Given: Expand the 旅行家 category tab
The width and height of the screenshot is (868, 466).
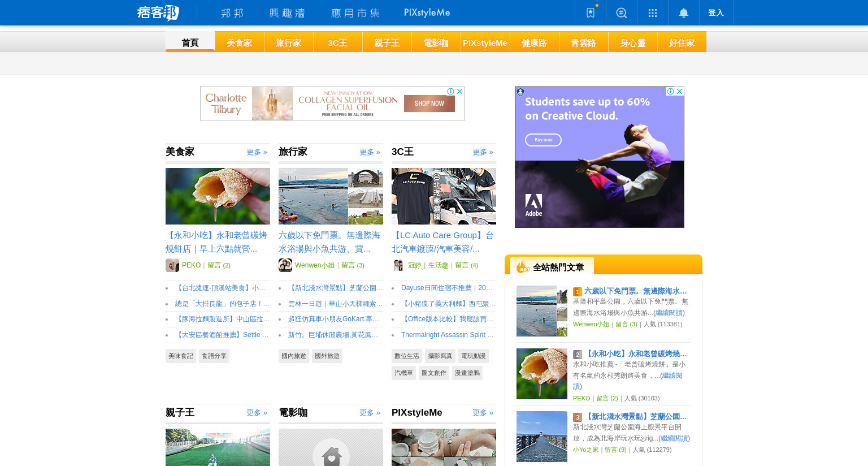Looking at the screenshot, I should point(289,42).
